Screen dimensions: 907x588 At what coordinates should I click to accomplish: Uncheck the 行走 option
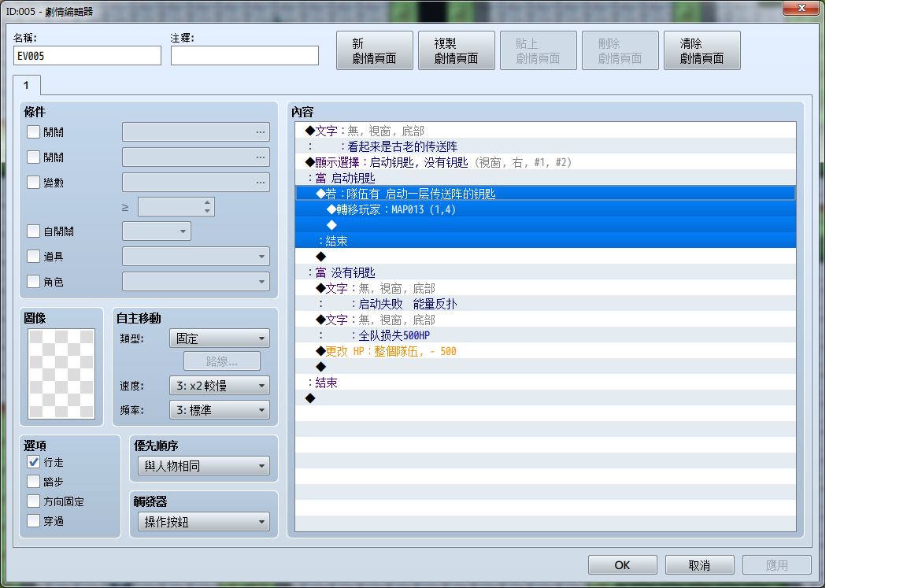tap(34, 462)
